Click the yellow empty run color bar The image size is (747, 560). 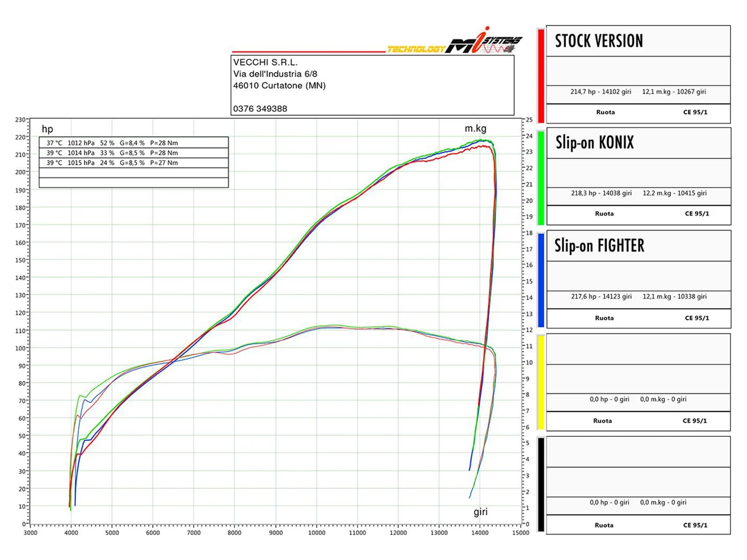(x=541, y=383)
